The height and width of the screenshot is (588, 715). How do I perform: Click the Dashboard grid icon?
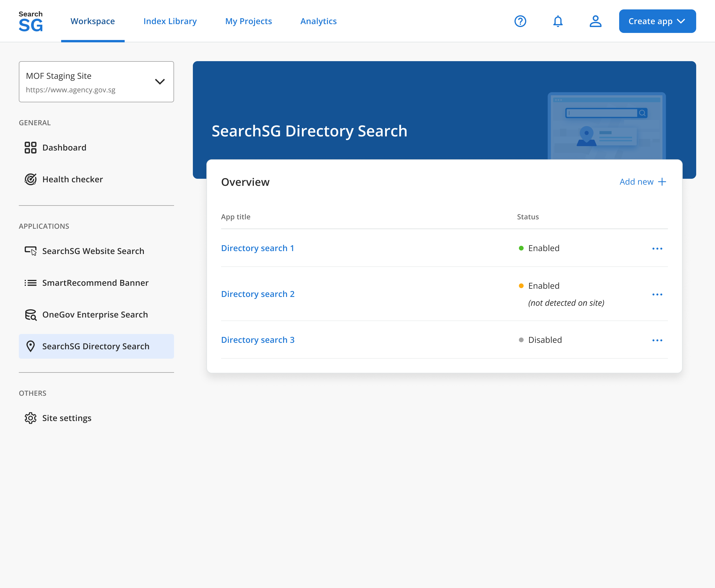(31, 148)
